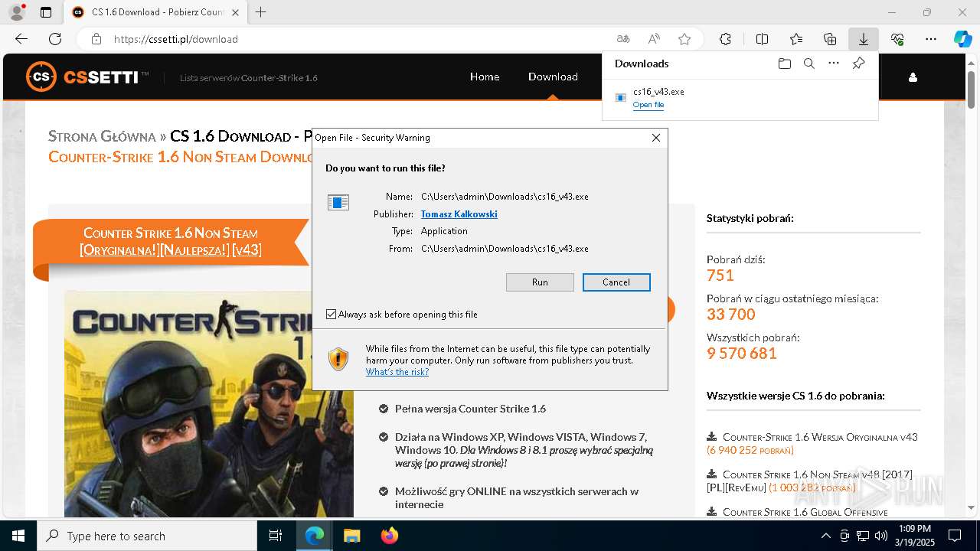
Task: Open the Windows Start menu
Action: tap(18, 536)
